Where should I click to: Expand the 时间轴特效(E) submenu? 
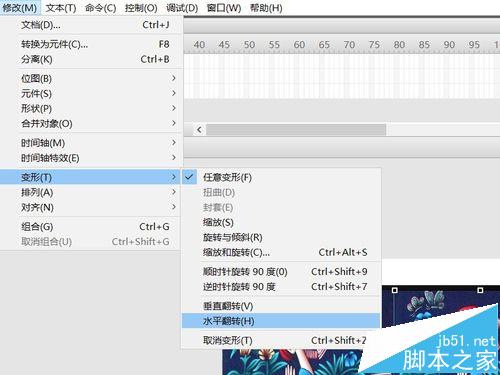coord(91,158)
